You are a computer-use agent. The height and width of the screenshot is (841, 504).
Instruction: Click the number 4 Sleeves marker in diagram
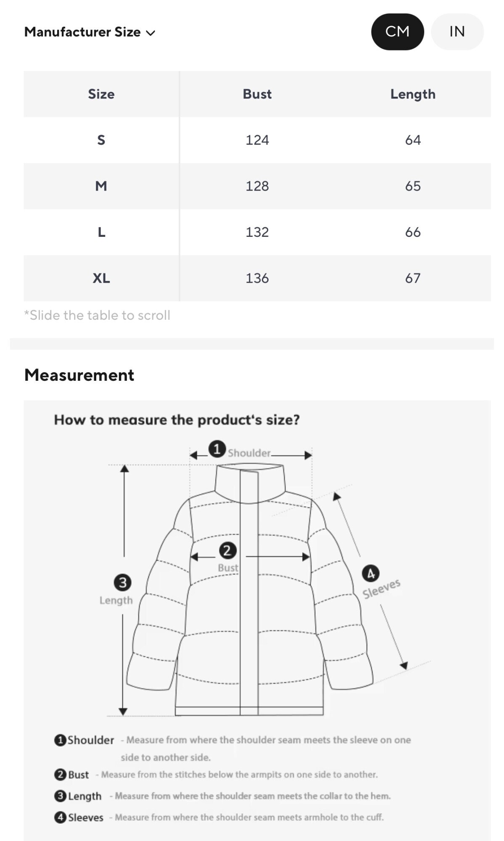click(371, 573)
